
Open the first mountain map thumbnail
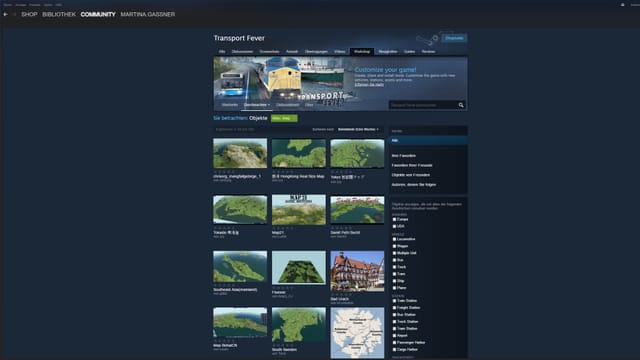click(240, 153)
